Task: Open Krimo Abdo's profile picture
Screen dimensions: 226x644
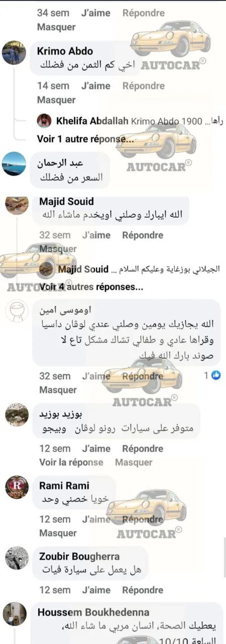Action: point(14,52)
